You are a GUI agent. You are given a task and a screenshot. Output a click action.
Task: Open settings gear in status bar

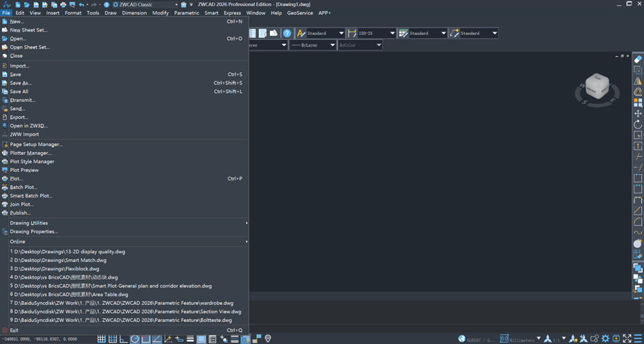pos(605,338)
